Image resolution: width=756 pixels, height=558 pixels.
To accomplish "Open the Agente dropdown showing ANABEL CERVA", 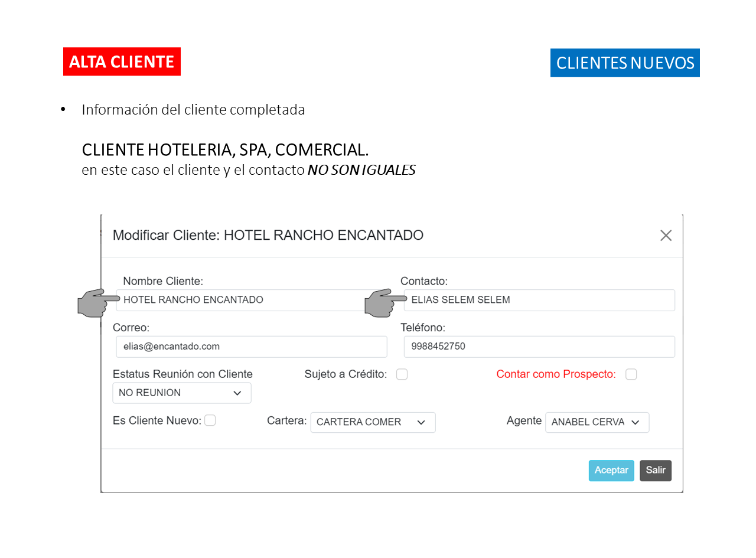I will pyautogui.click(x=597, y=422).
